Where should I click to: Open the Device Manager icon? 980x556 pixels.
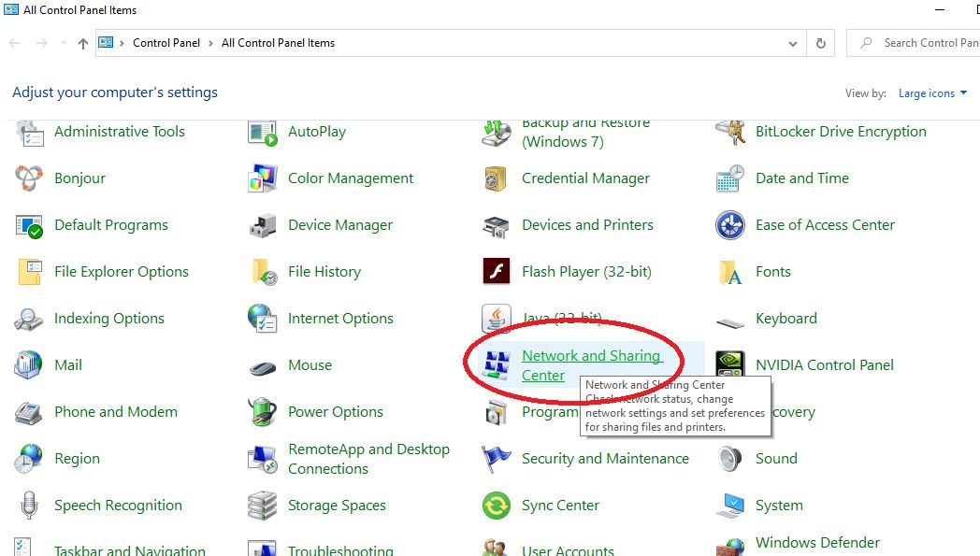click(x=263, y=225)
